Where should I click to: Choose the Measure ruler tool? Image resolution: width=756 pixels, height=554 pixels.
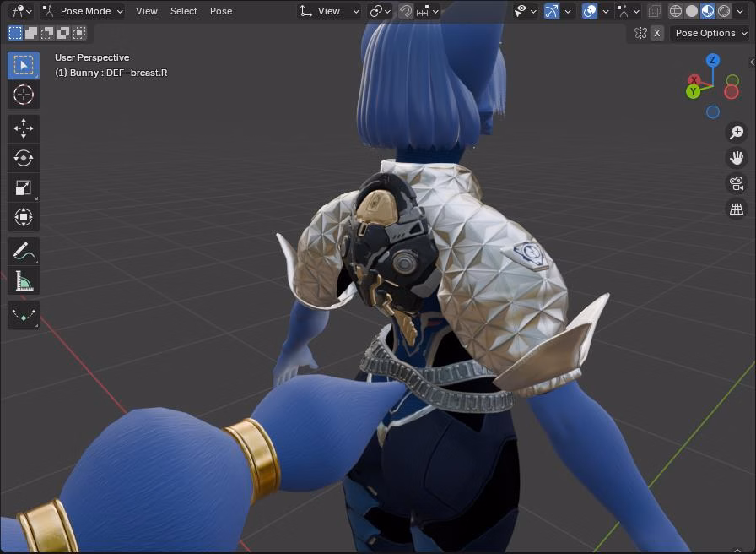(x=23, y=280)
